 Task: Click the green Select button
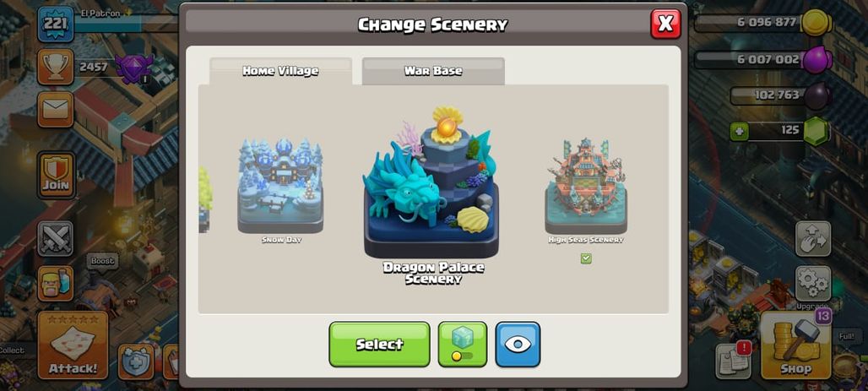click(379, 344)
